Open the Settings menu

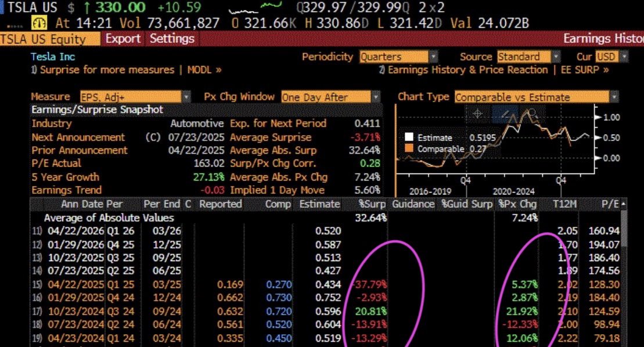(x=172, y=38)
